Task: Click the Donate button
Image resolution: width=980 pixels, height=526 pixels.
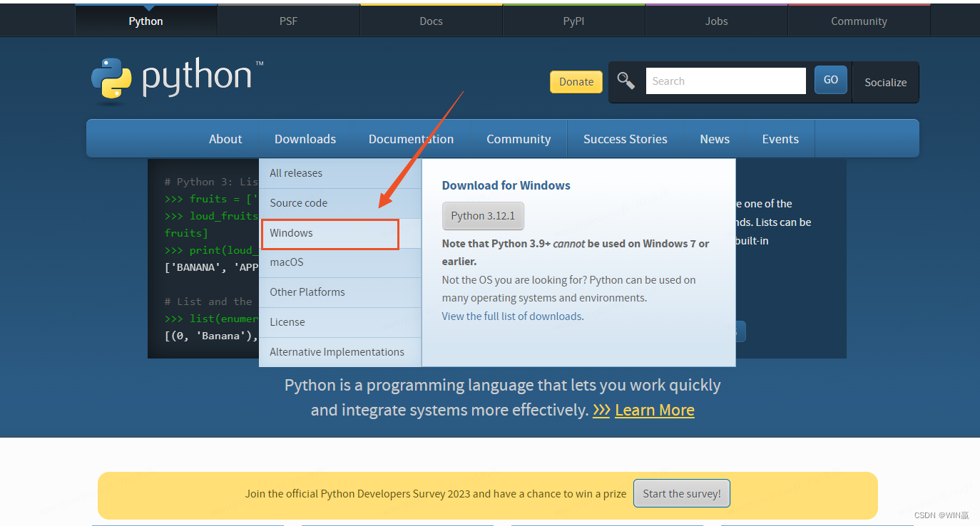Action: pyautogui.click(x=576, y=81)
